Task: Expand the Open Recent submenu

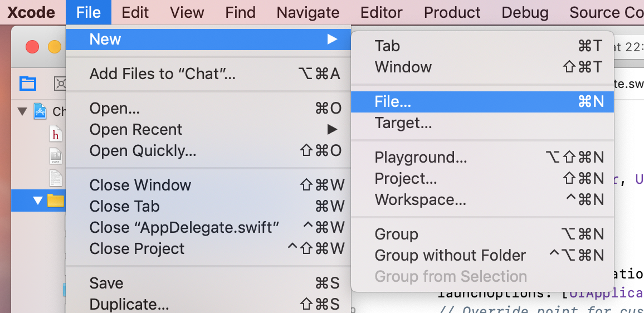Action: (208, 130)
